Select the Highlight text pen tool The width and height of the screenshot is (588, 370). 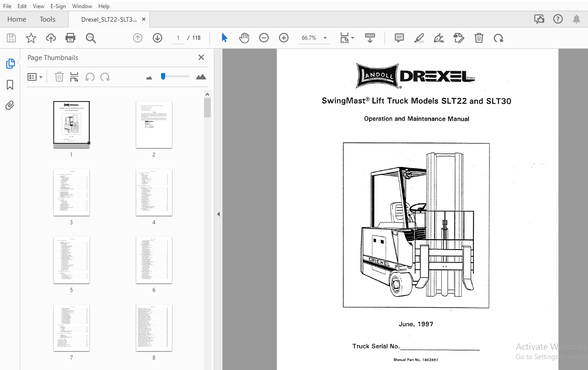coord(419,38)
